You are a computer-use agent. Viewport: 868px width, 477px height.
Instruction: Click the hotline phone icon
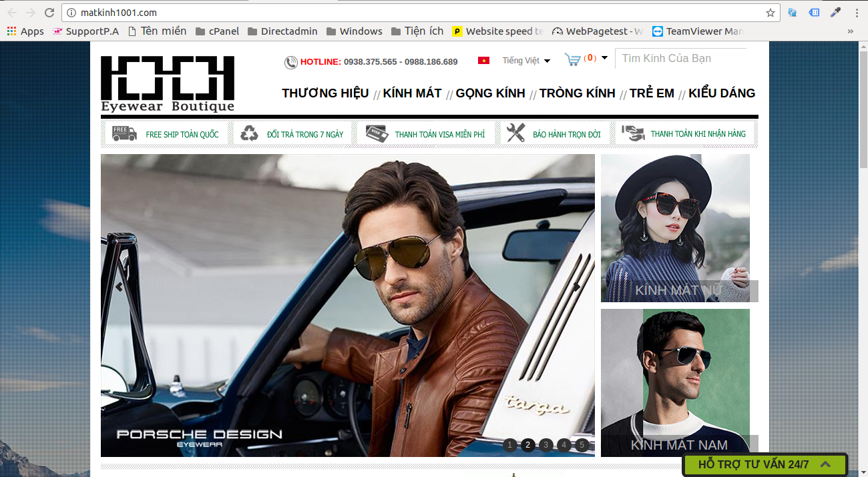[291, 62]
